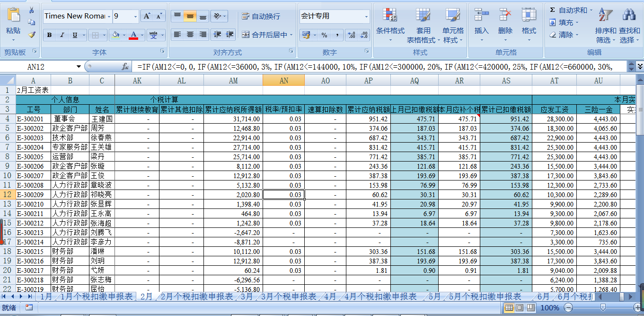The width and height of the screenshot is (644, 316).
Task: Open the font name dropdown
Action: click(109, 16)
